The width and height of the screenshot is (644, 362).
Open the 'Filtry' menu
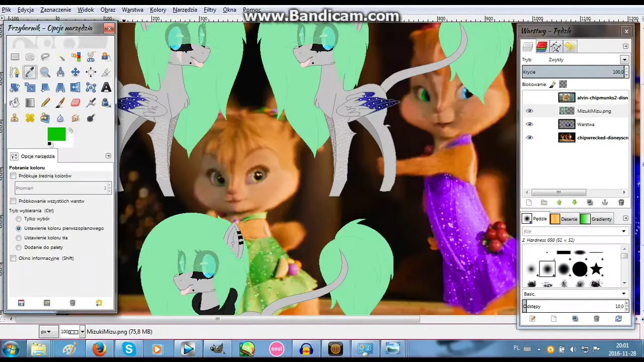(210, 10)
